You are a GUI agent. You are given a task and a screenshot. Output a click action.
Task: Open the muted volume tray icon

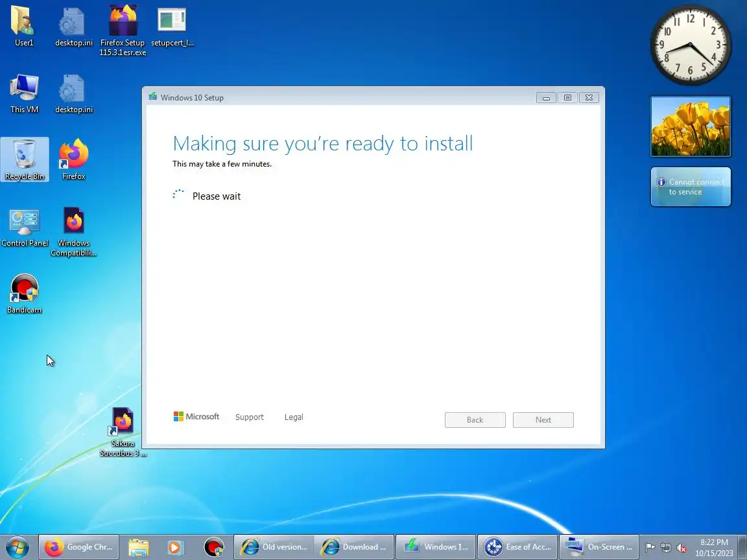pyautogui.click(x=682, y=548)
